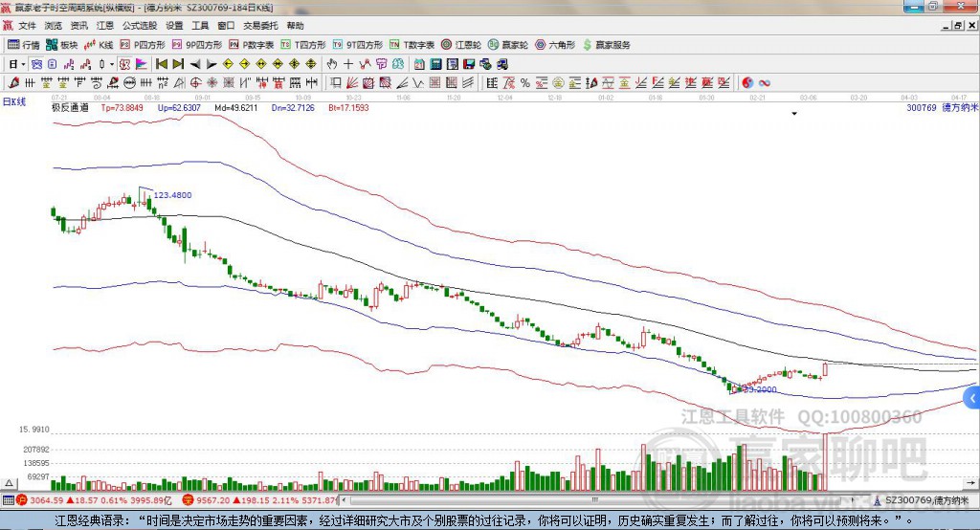This screenshot has width=980, height=530.
Task: Click the status bar grid icon
Action: [x=8, y=500]
